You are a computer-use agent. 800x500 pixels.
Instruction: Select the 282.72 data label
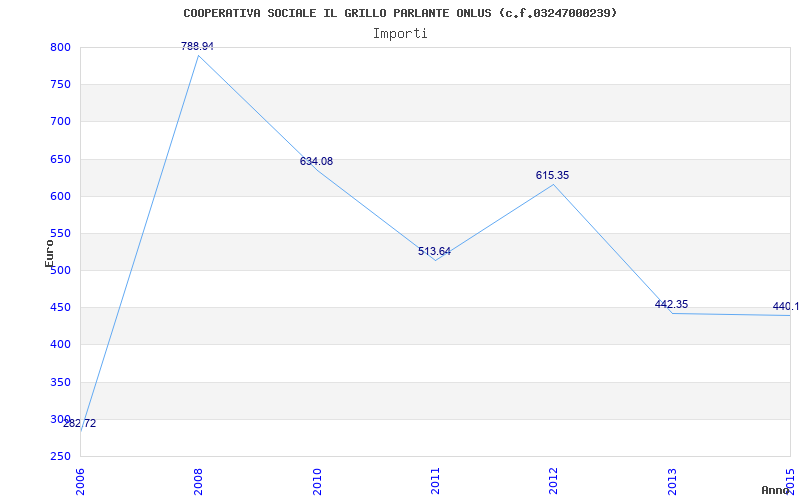pyautogui.click(x=79, y=423)
